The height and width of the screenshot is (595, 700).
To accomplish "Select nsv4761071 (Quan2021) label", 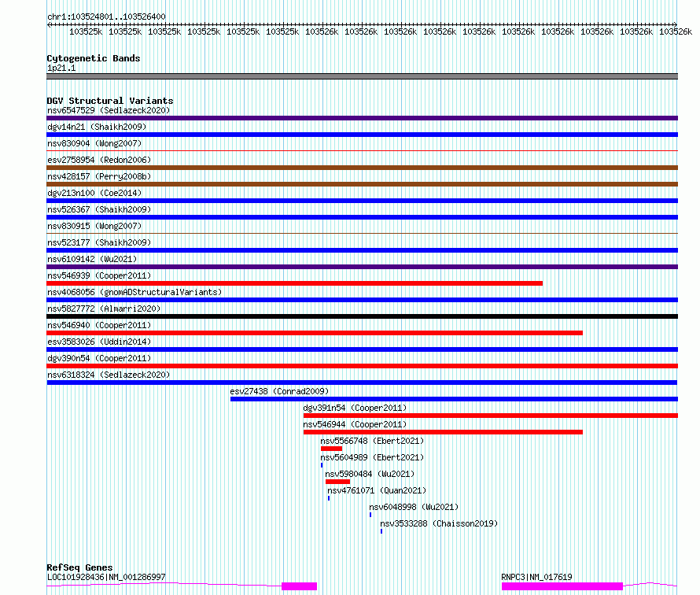I will tap(377, 490).
